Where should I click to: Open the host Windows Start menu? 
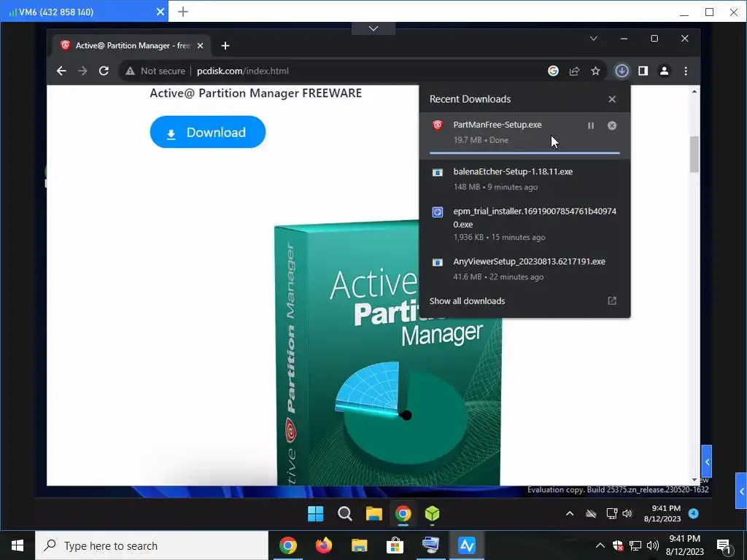point(18,545)
